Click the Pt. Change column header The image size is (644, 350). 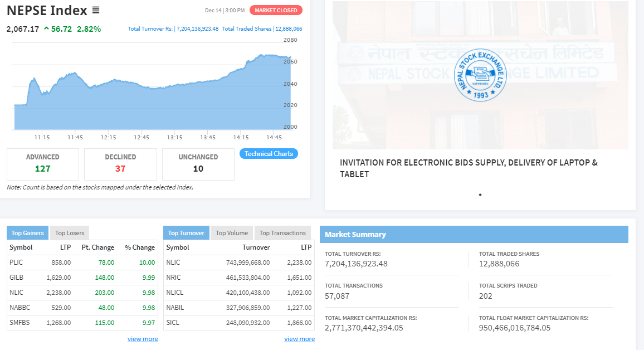click(x=97, y=247)
